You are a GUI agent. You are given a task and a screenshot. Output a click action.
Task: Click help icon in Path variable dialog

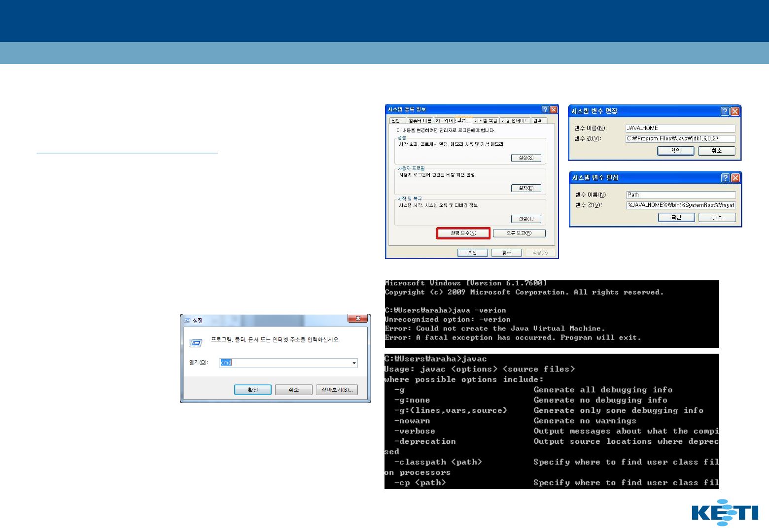coord(725,178)
